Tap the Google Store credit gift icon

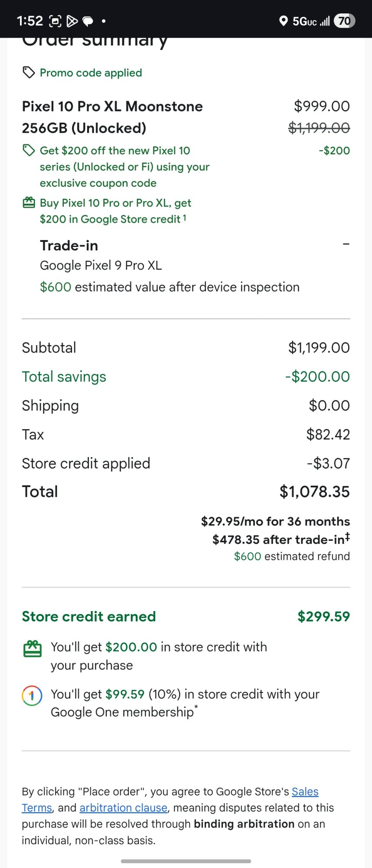point(29,203)
